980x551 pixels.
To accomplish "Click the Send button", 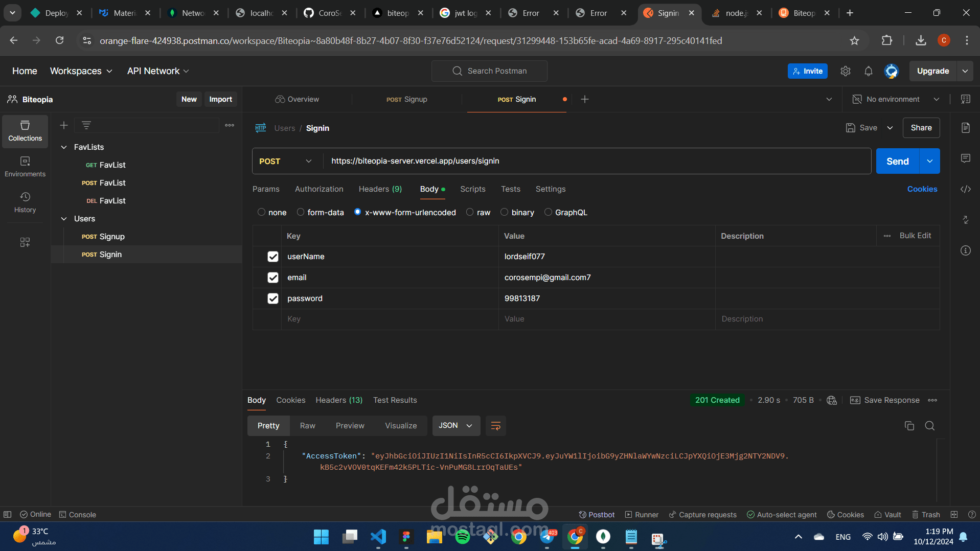I will 898,161.
